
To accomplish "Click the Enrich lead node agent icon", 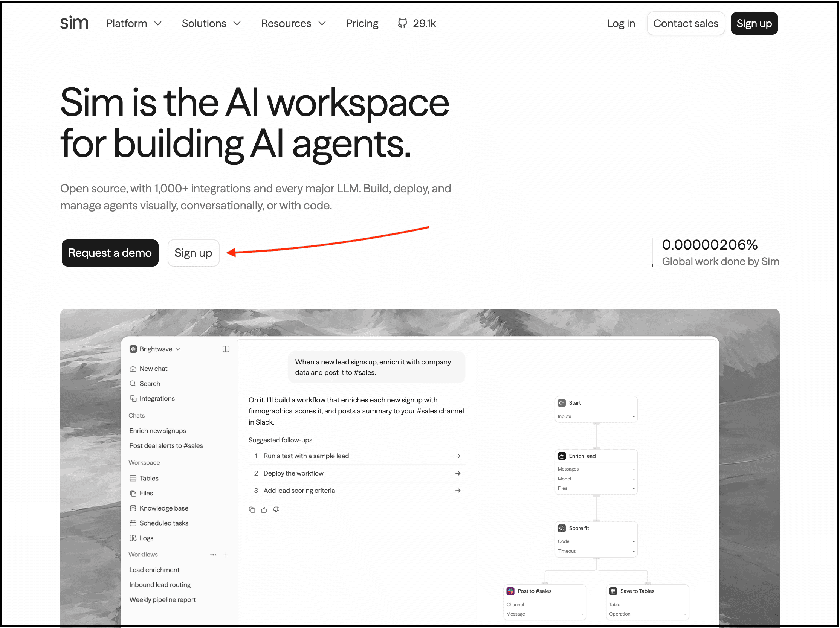I will coord(562,456).
